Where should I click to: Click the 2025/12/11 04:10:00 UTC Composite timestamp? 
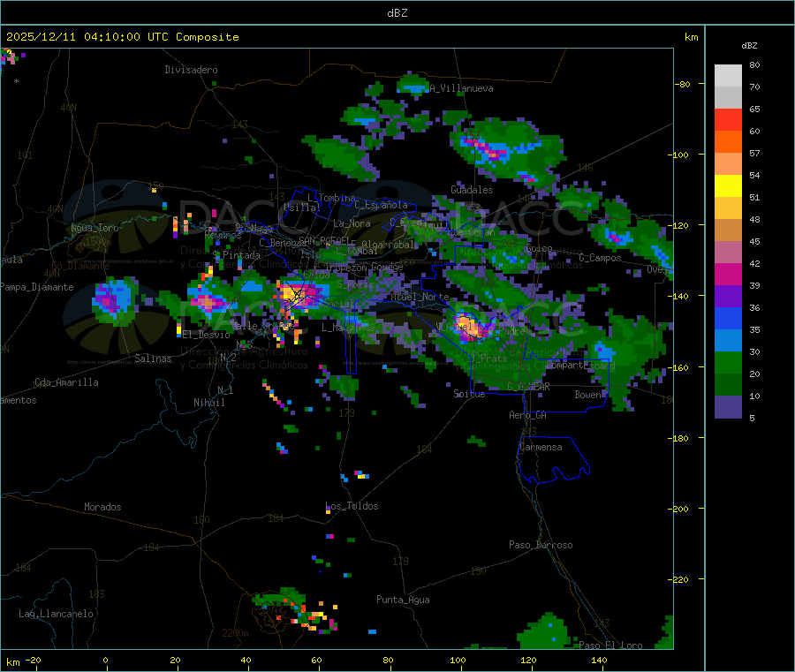(122, 37)
